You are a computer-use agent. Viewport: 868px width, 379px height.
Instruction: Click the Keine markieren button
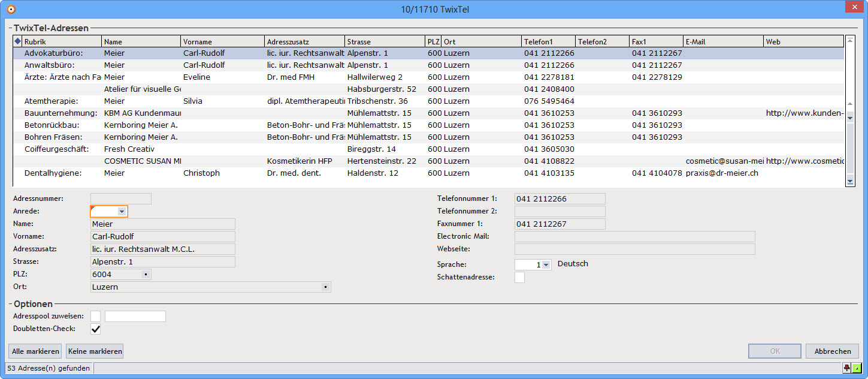tap(95, 351)
